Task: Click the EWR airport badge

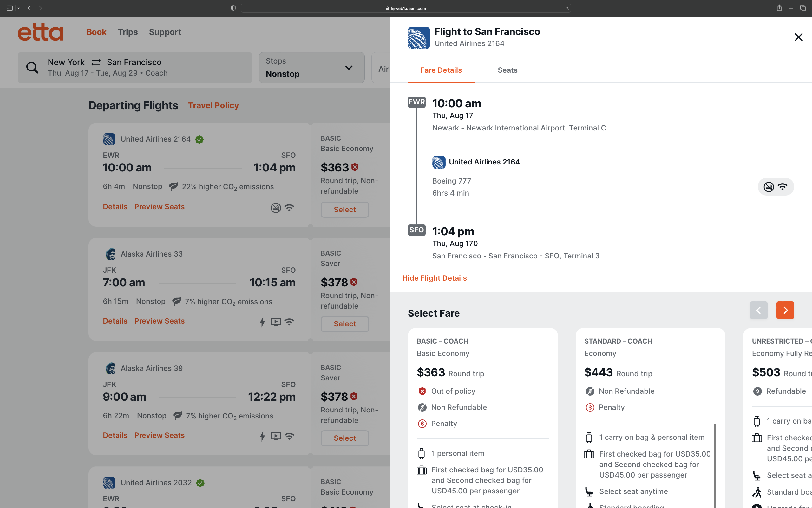Action: [416, 102]
